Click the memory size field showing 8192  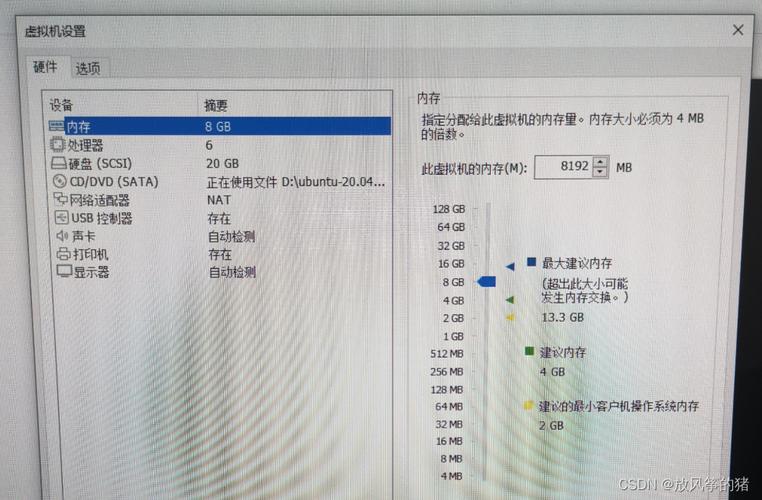564,167
